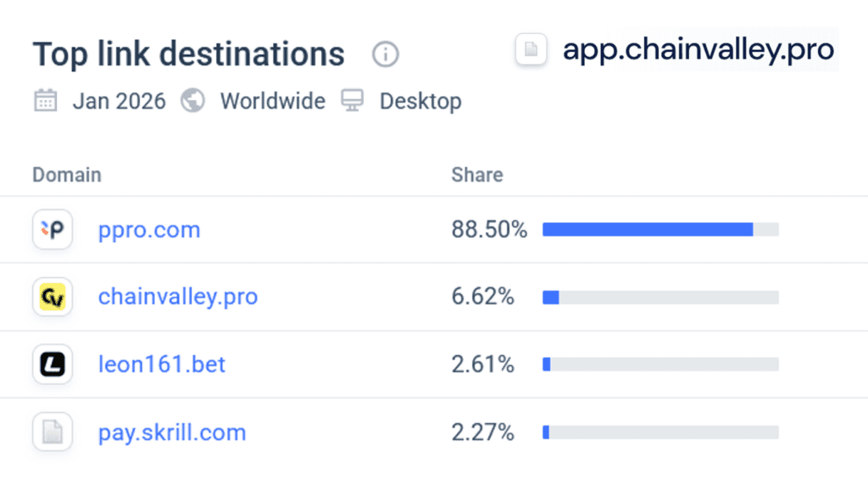Sort by the Domain column header

[x=66, y=175]
